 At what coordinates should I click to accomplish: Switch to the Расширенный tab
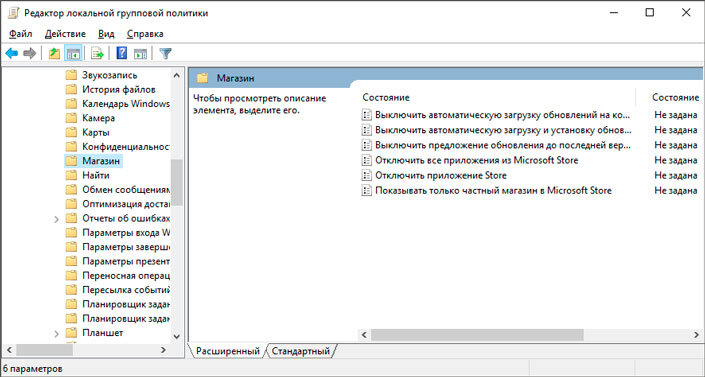coord(228,351)
